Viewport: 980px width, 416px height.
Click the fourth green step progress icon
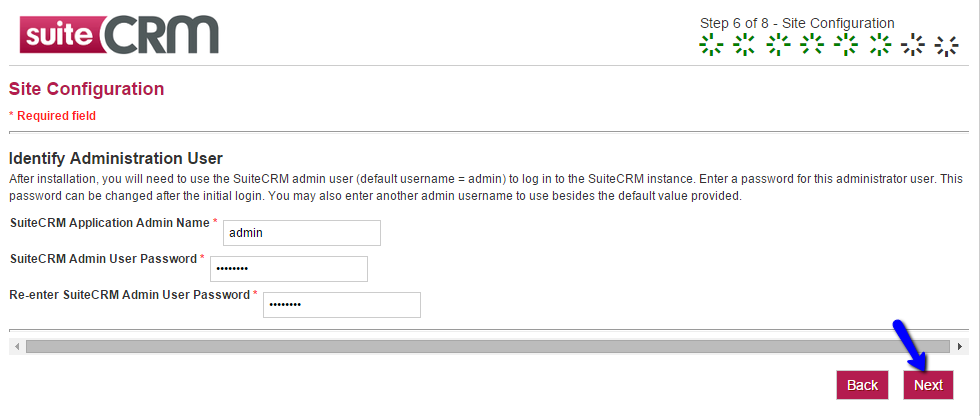tap(812, 46)
